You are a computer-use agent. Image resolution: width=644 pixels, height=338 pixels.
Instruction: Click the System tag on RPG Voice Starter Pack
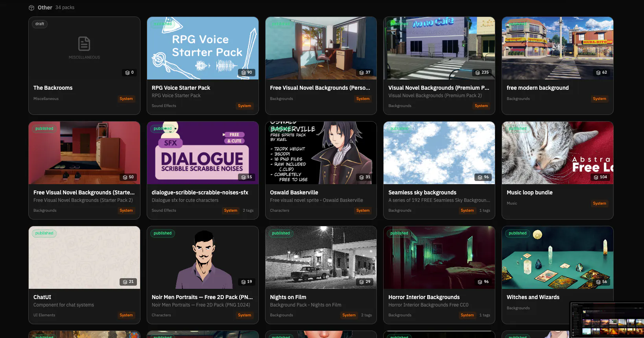(x=244, y=106)
